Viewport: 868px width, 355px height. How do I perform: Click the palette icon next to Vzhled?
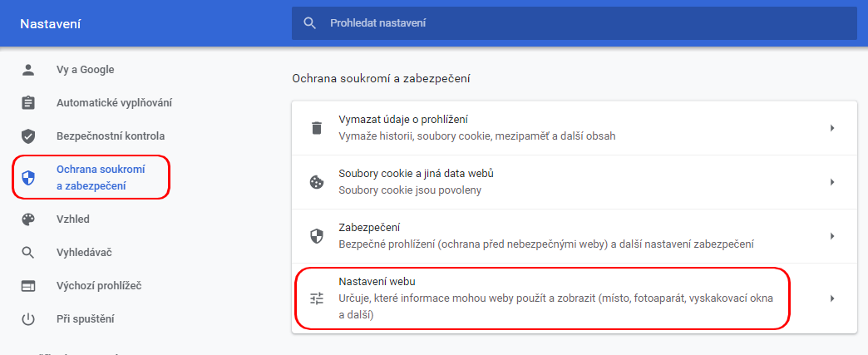(x=28, y=219)
